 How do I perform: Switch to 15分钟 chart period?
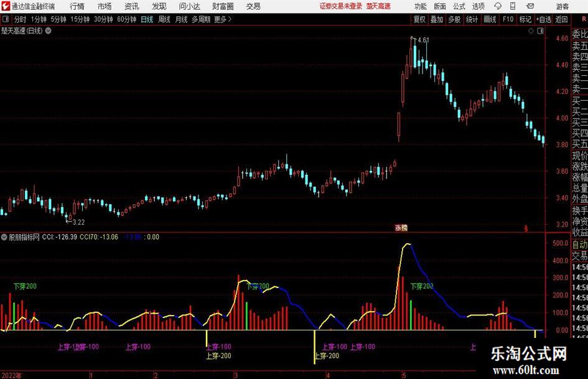(x=80, y=19)
